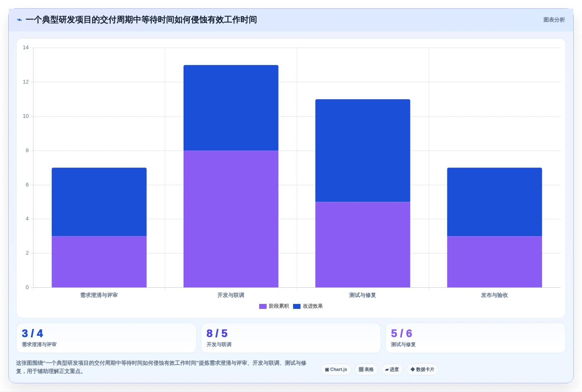This screenshot has width=582, height=392.
Task: Toggle the 阶段累积 legend swatch
Action: [263, 306]
